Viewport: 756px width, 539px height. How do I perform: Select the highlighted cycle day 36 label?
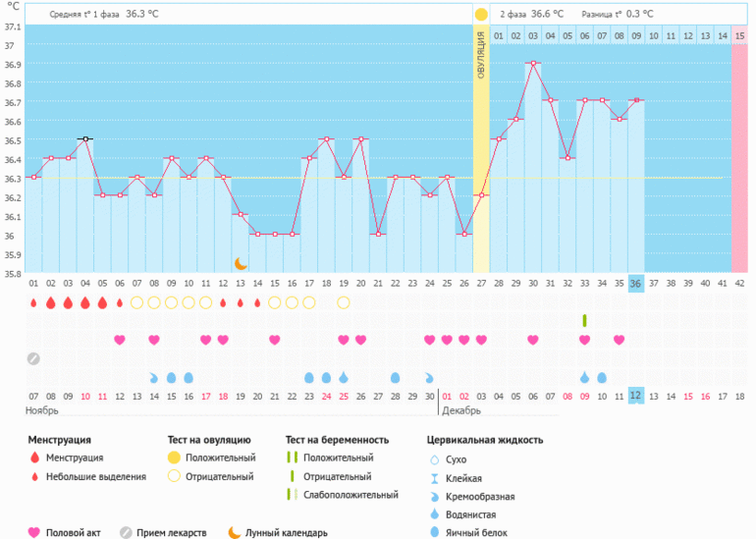tap(636, 283)
